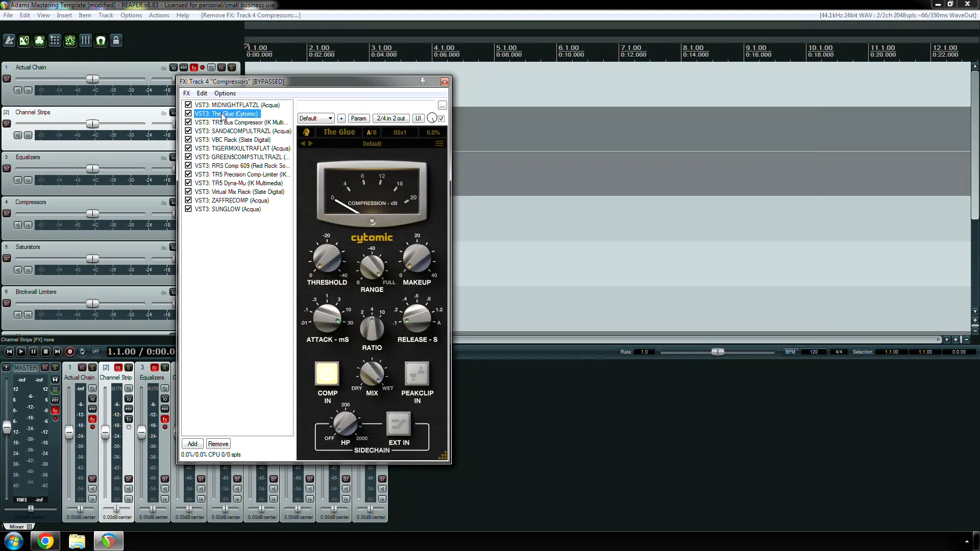
Task: Toggle the PEAKCLIP IN switch on The Glue
Action: [417, 374]
